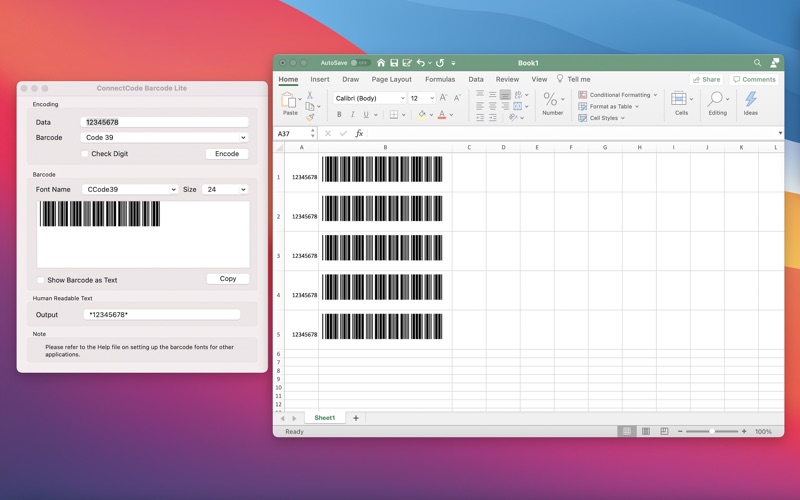Click the Copy button in Barcode Lite
This screenshot has height=500, width=800.
pyautogui.click(x=228, y=279)
